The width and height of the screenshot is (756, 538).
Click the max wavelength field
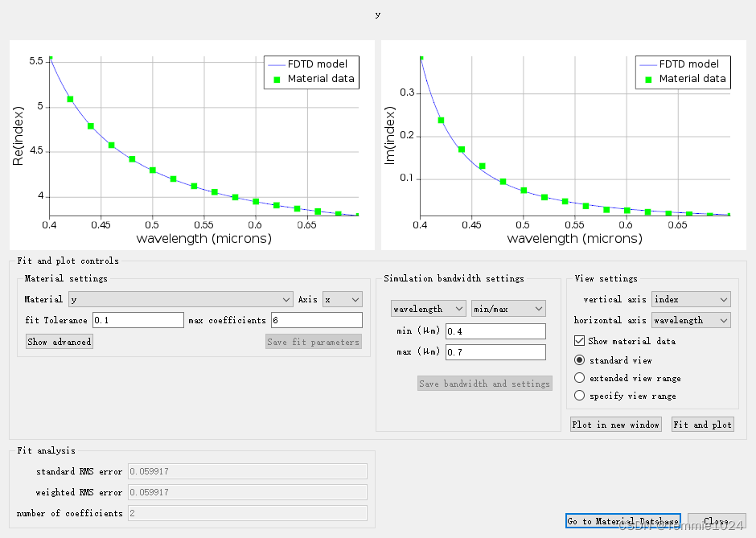click(x=495, y=352)
